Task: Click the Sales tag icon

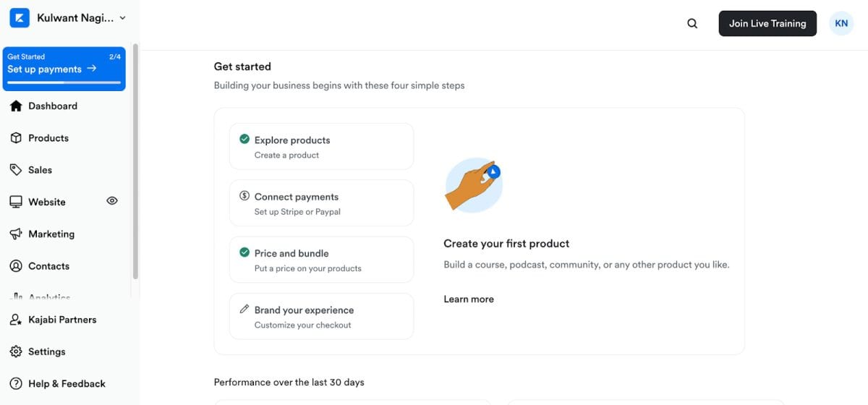Action: (x=16, y=170)
